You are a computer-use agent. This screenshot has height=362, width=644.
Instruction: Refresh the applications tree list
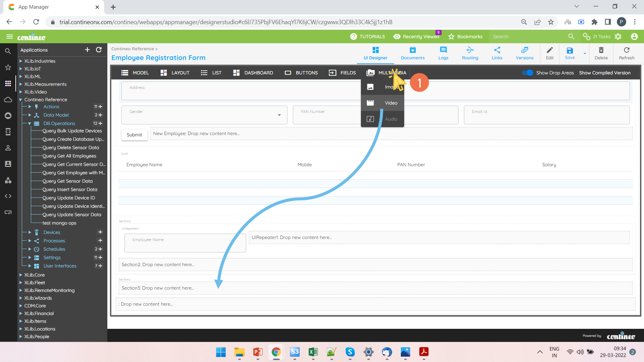point(99,50)
